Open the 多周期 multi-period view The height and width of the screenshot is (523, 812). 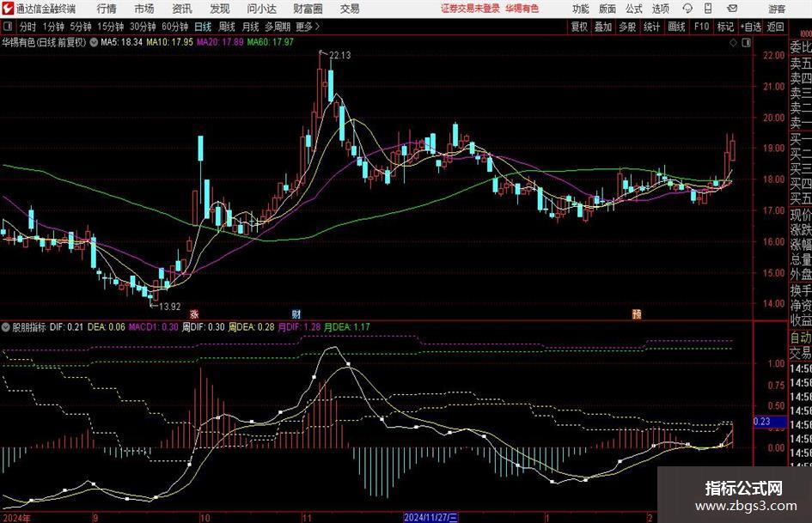(x=278, y=27)
